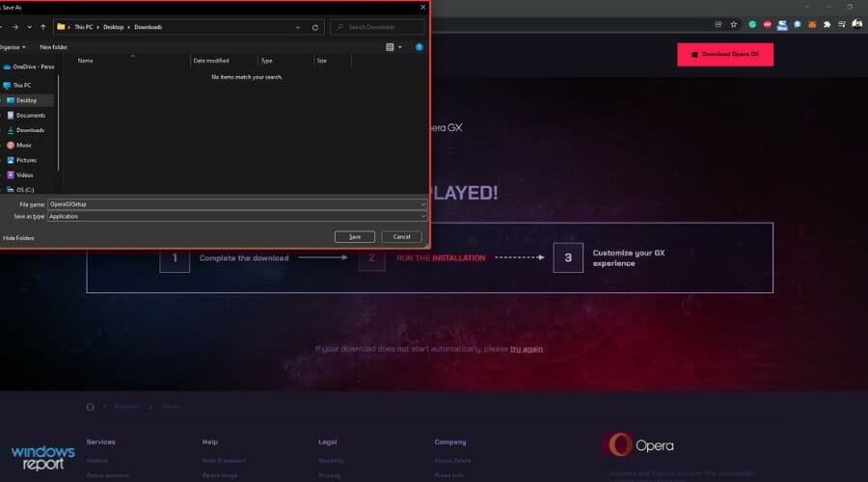This screenshot has height=482, width=868.
Task: Click the Legal footer heading
Action: (x=327, y=442)
